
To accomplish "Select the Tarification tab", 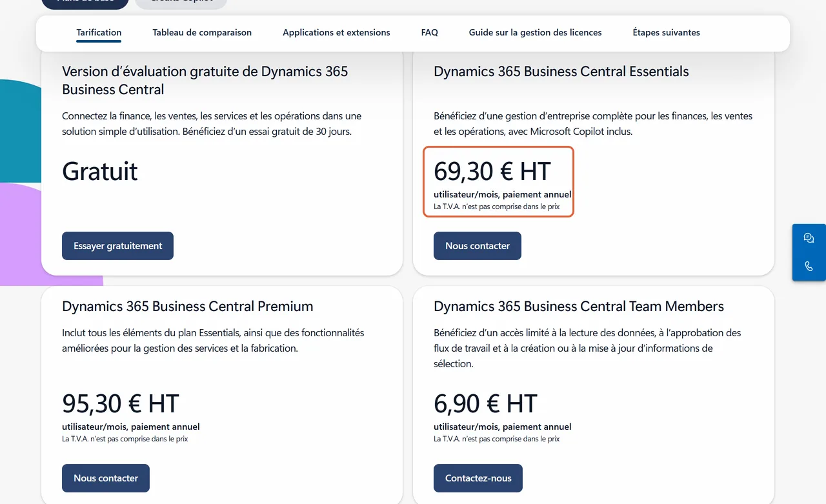I will coord(99,32).
